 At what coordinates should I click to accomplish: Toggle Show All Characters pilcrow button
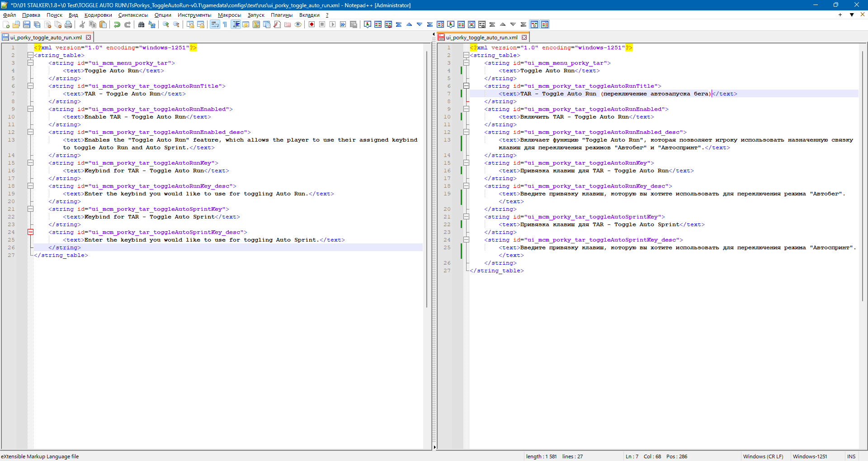pos(225,24)
